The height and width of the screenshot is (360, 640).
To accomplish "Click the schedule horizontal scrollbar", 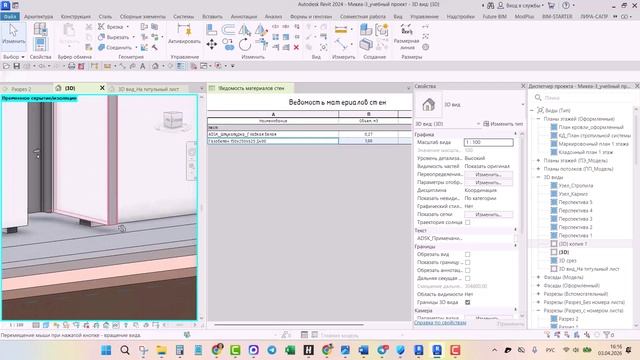I will 289,325.
